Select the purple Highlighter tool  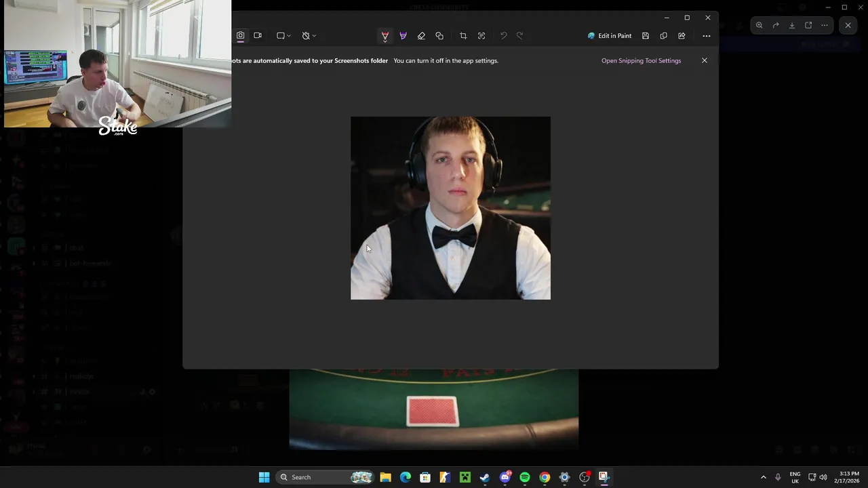coord(403,35)
